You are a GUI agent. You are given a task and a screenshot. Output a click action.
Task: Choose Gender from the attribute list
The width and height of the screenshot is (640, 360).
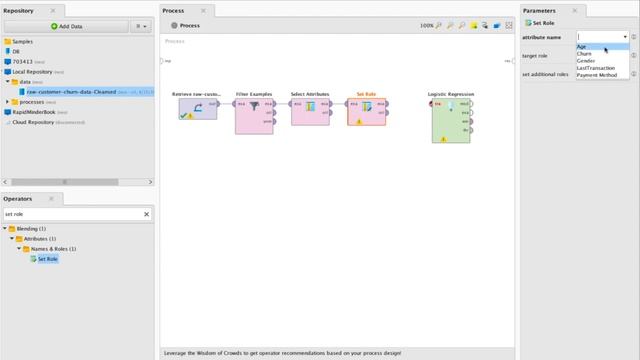[x=602, y=60]
